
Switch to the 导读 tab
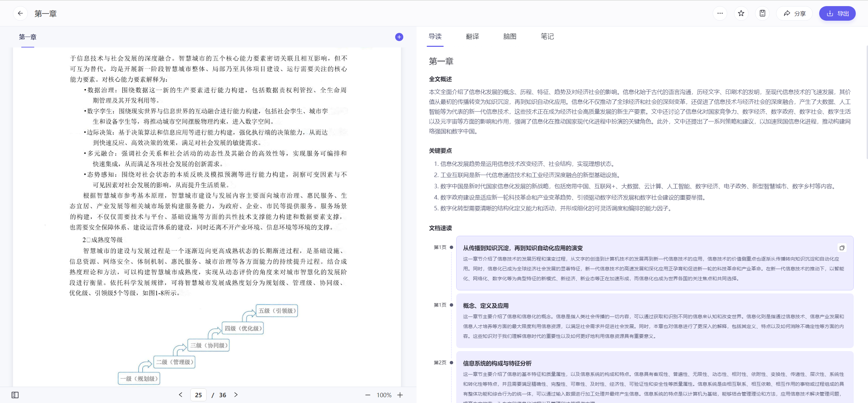click(435, 36)
